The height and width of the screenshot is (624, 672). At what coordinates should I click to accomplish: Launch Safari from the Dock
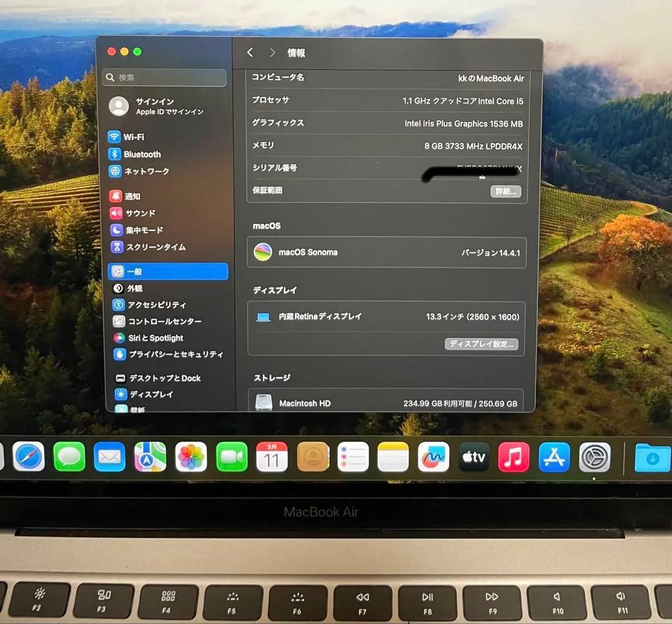(x=28, y=457)
